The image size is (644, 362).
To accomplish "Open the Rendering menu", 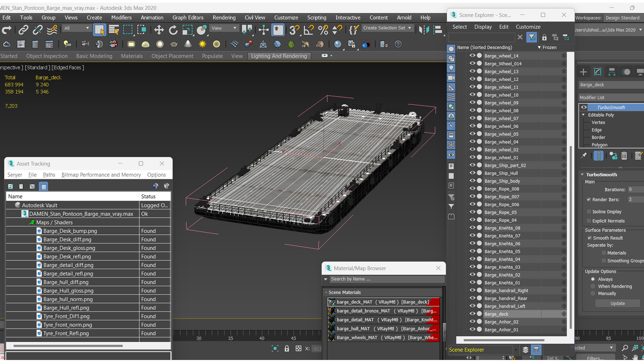I will tap(224, 18).
